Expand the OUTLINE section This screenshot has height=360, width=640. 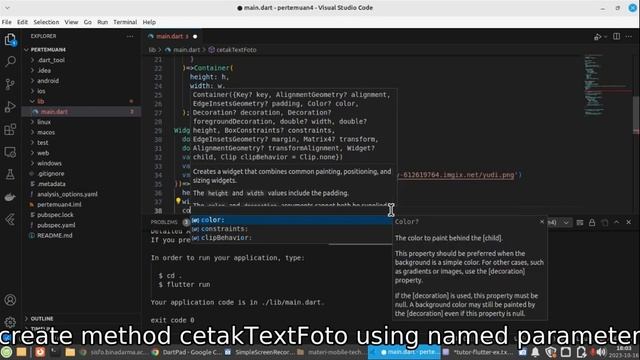[81, 318]
